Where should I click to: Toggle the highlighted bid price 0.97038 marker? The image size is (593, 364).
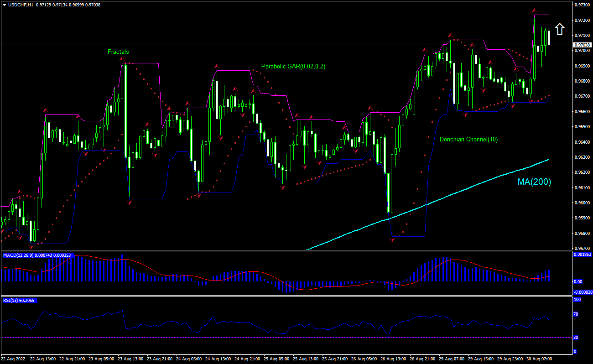[582, 45]
